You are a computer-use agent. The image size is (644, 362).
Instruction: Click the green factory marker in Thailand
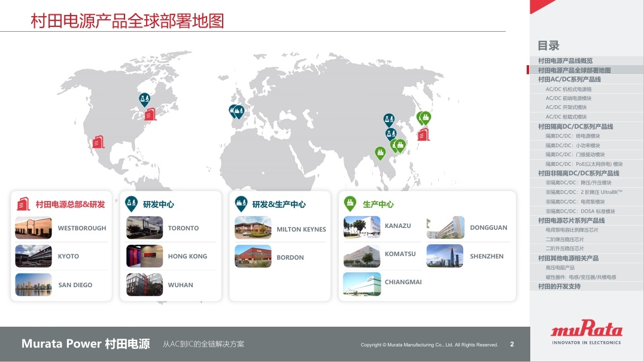[380, 153]
